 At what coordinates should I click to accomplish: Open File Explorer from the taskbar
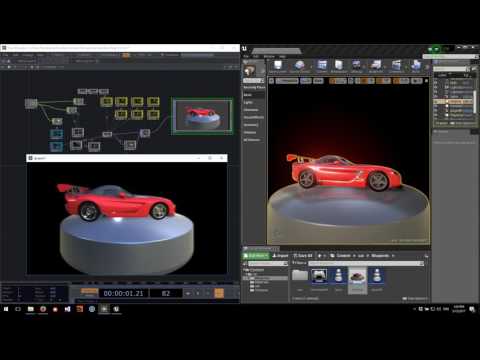click(x=30, y=309)
